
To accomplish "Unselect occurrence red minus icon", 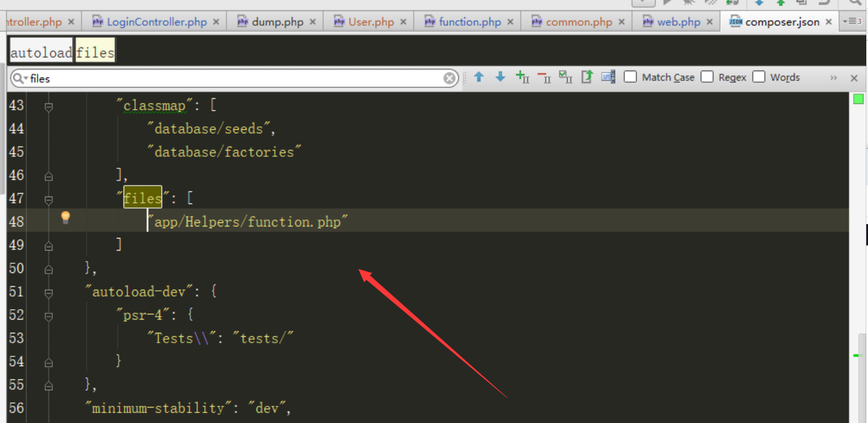I will coord(544,77).
